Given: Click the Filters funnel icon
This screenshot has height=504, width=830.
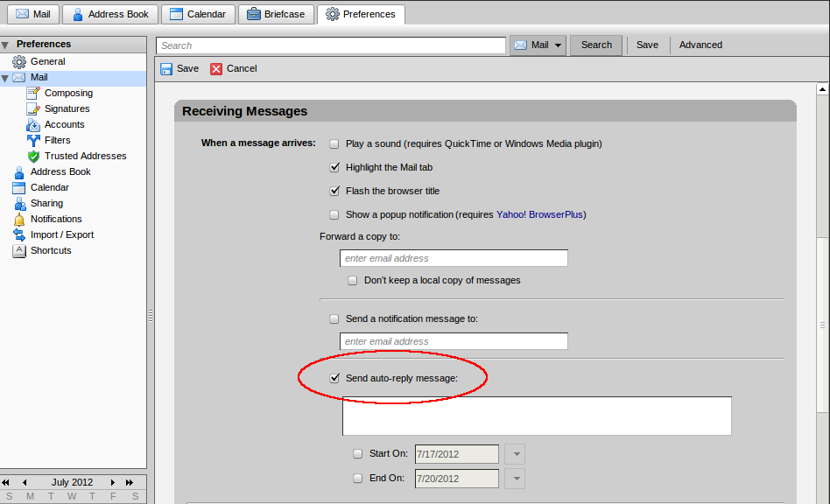Looking at the screenshot, I should coord(33,141).
